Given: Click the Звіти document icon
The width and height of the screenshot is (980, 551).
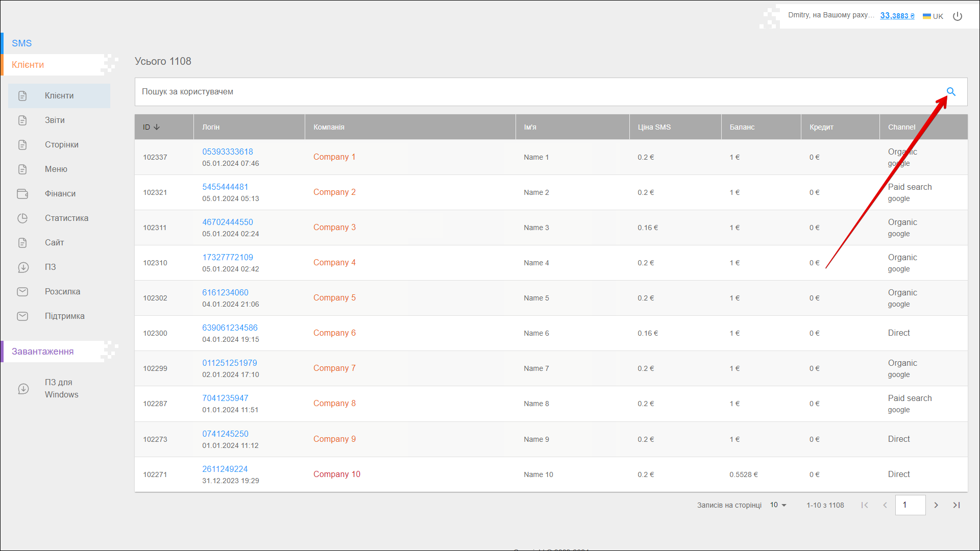Looking at the screenshot, I should pyautogui.click(x=22, y=120).
